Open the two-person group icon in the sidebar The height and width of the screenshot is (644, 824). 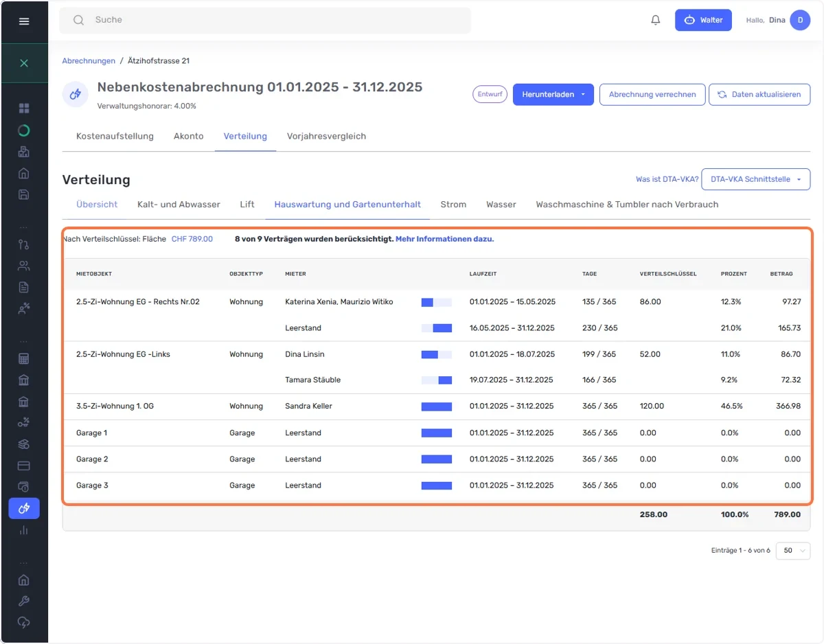(24, 266)
